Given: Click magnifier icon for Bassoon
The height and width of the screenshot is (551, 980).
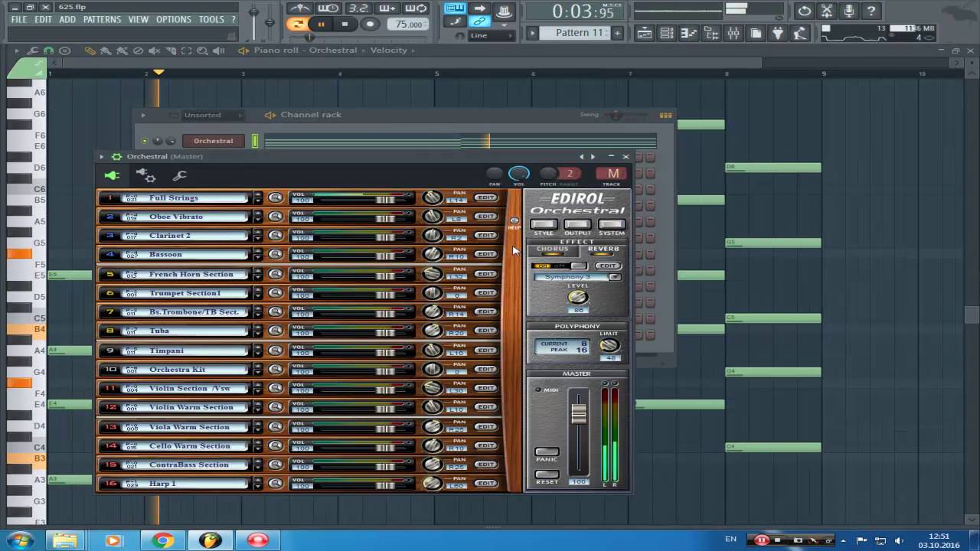Looking at the screenshot, I should 276,255.
